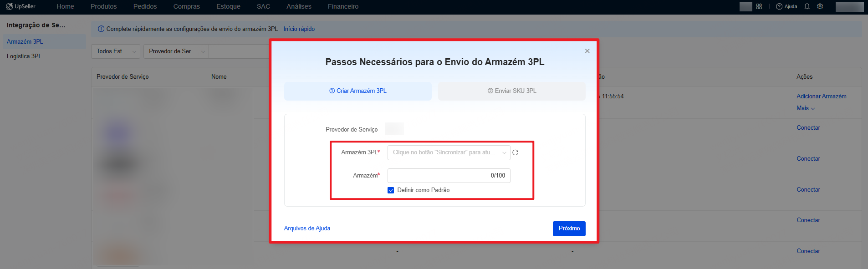Click the Armazém name input field
Viewport: 868px width, 269px height.
[x=449, y=176]
